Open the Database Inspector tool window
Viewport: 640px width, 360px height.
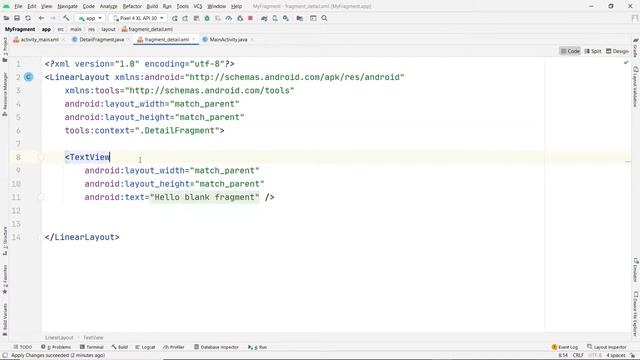(x=216, y=347)
